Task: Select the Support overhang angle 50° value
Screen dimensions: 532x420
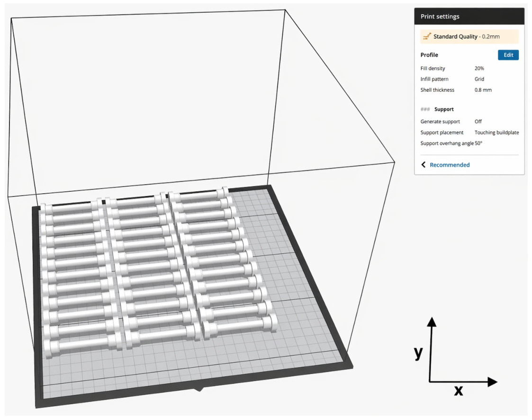Action: [x=478, y=143]
